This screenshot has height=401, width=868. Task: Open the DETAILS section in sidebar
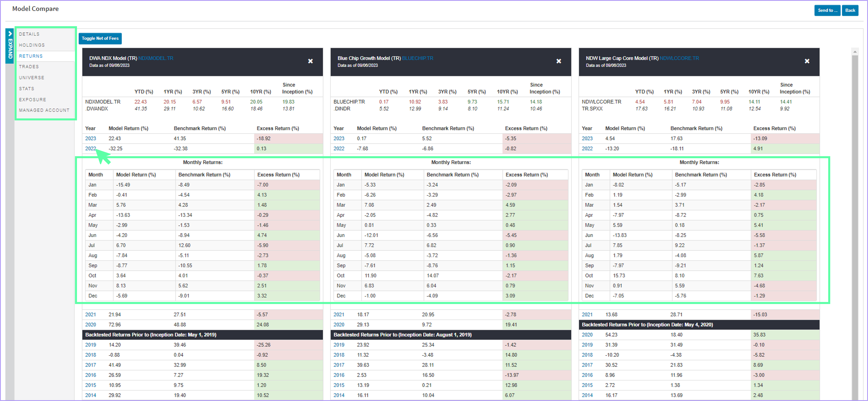(x=29, y=34)
